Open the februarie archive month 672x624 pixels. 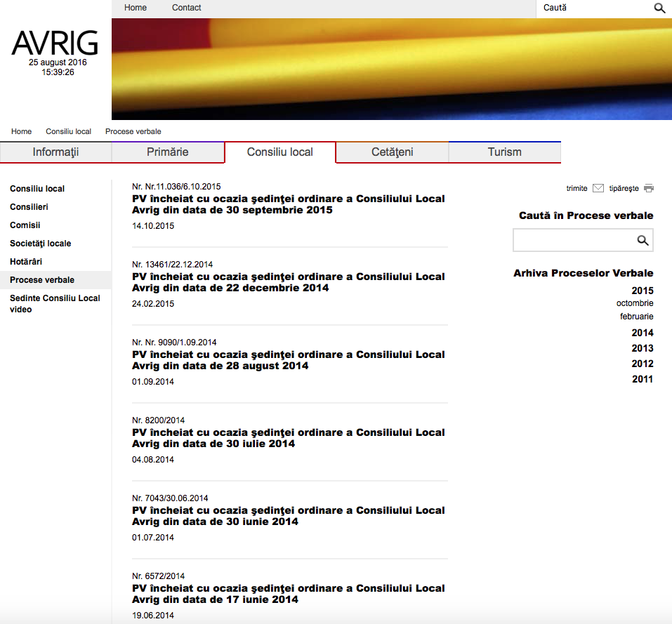(637, 317)
